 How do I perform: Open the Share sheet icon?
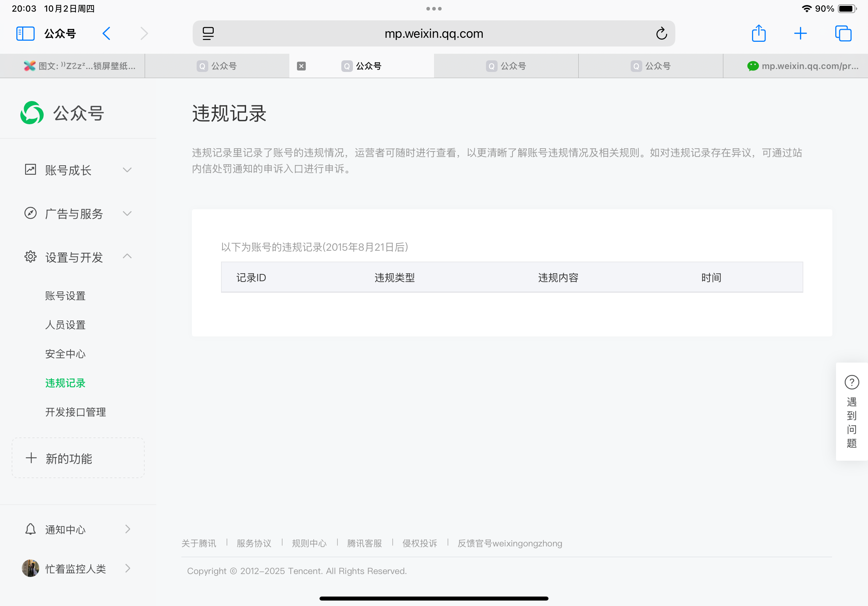pyautogui.click(x=758, y=34)
